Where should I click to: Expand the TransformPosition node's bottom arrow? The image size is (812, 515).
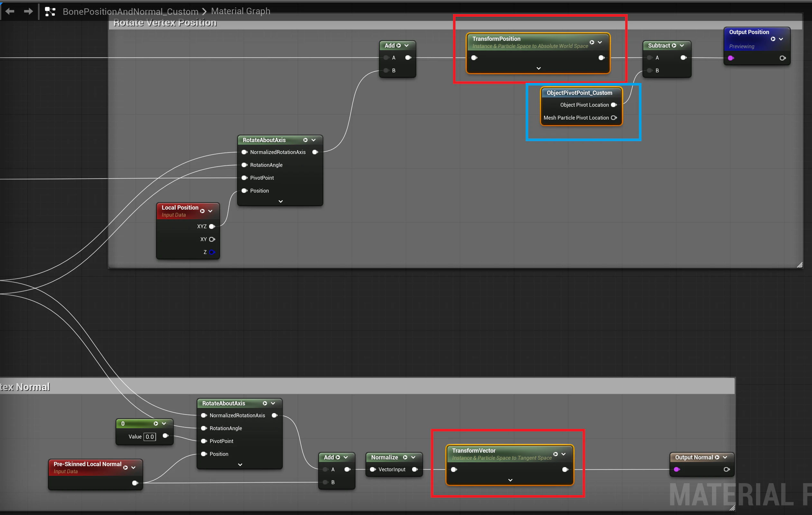539,68
